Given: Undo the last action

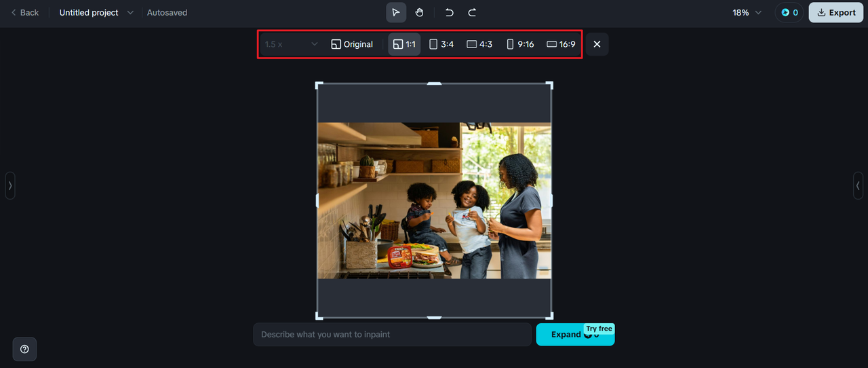Looking at the screenshot, I should (449, 12).
